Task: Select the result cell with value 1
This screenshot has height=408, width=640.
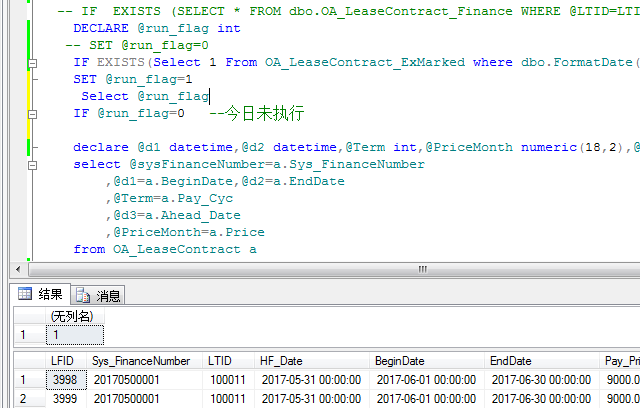Action: (75, 335)
